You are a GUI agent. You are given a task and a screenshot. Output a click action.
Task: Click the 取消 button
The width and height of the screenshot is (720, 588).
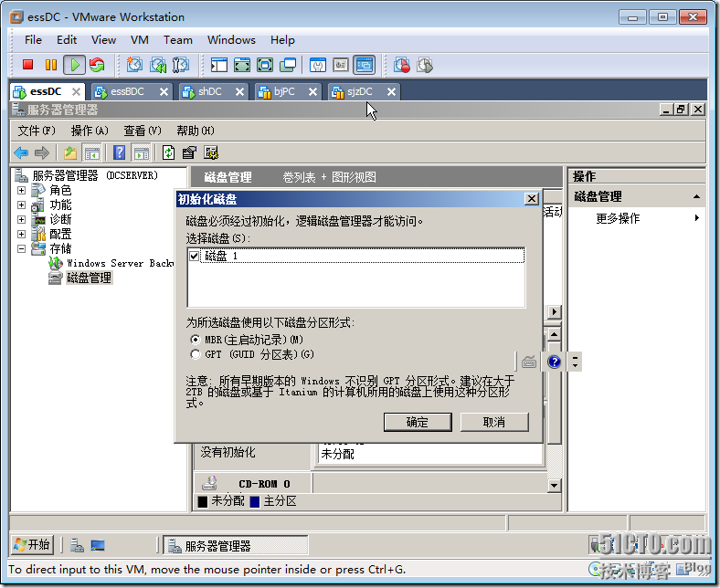(494, 422)
